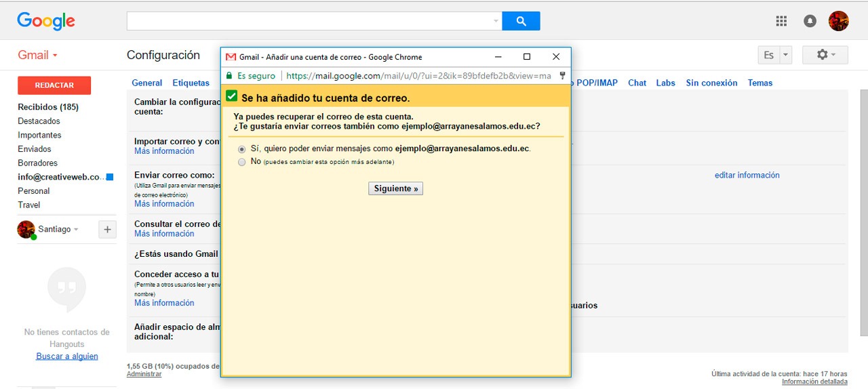Click the Información detallada link

click(x=814, y=382)
